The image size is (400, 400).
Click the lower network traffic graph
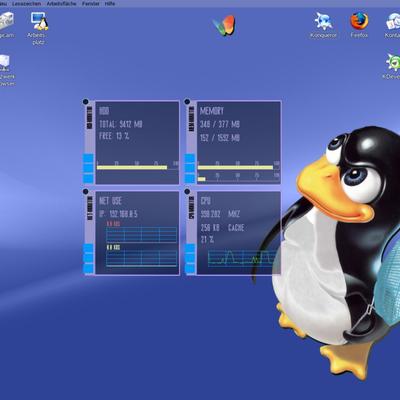pos(141,259)
